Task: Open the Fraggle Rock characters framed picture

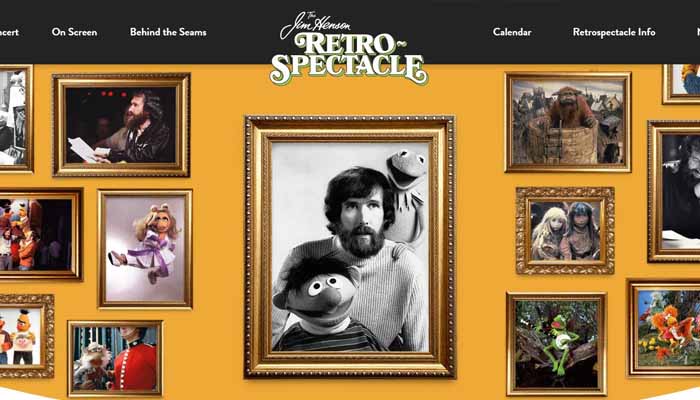Action: click(664, 328)
